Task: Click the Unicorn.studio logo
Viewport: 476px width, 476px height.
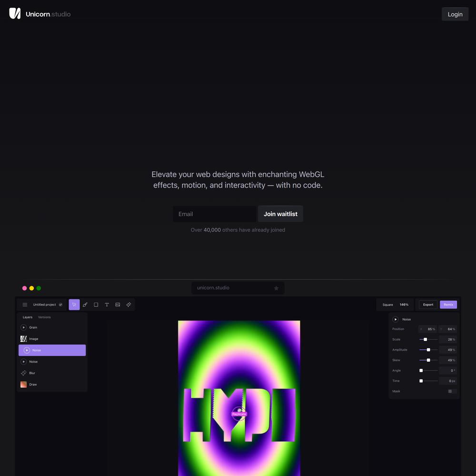Action: (40, 14)
